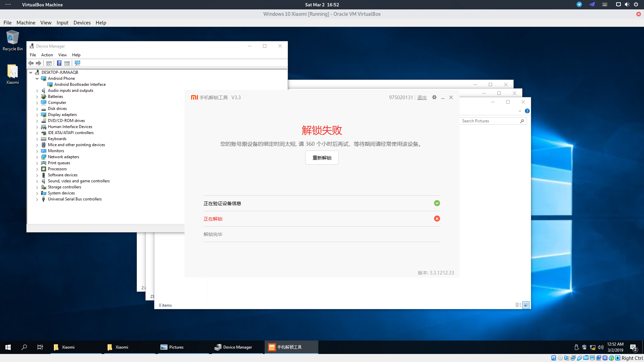Expand Network adapters tree node

37,157
